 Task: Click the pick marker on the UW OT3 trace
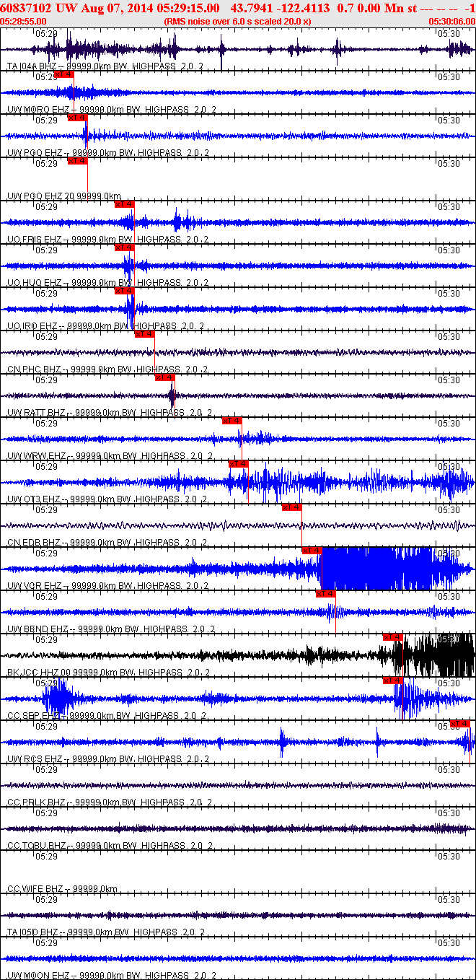tap(238, 463)
